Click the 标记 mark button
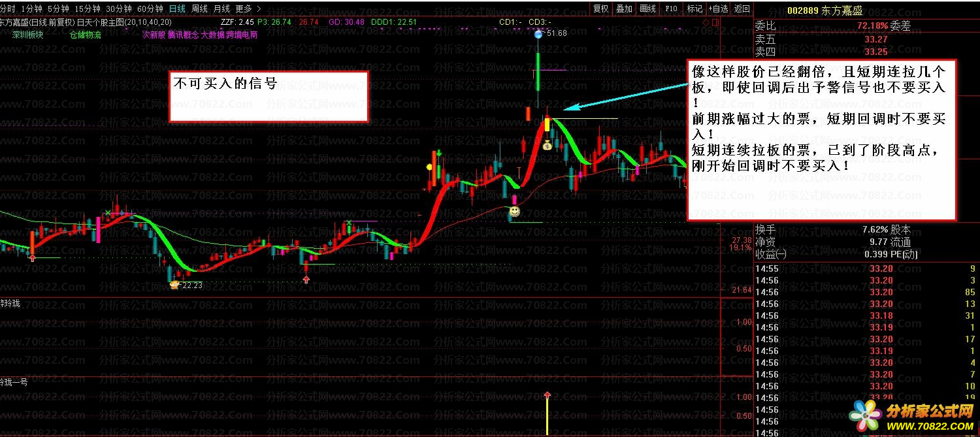 (x=694, y=8)
